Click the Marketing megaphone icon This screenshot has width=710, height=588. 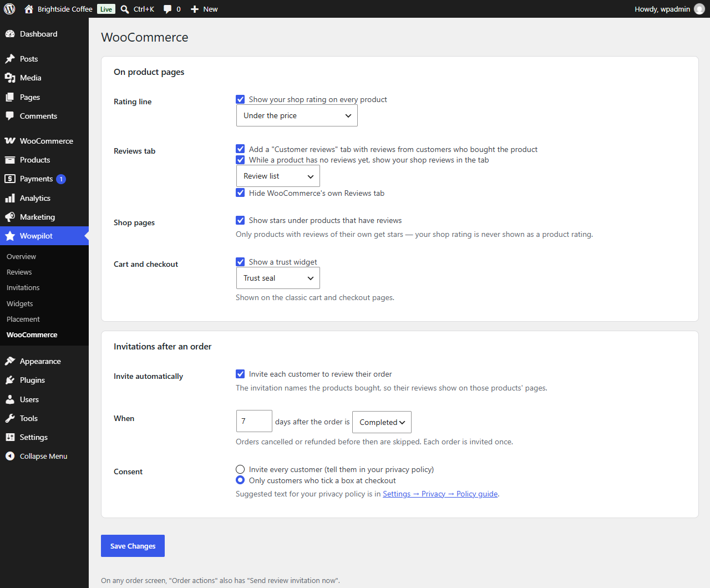click(x=10, y=217)
